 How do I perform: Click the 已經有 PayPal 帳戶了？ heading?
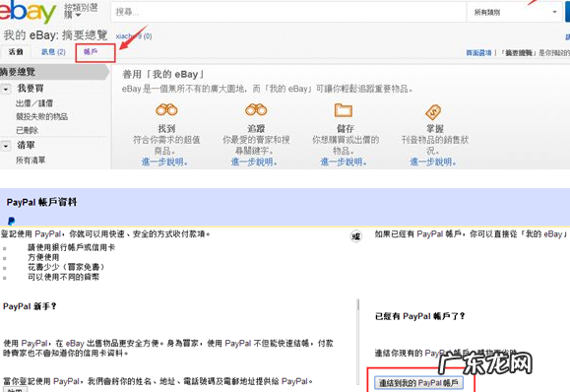(x=419, y=316)
